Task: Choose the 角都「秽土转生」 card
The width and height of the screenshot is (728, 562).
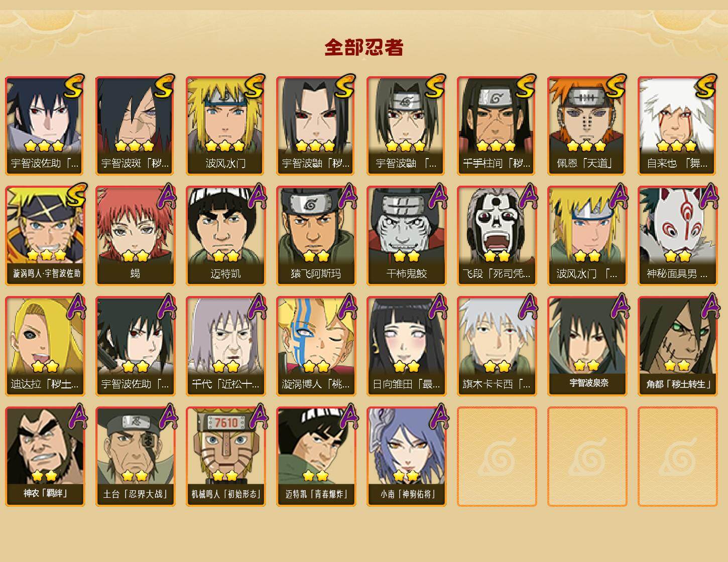Action: 678,346
